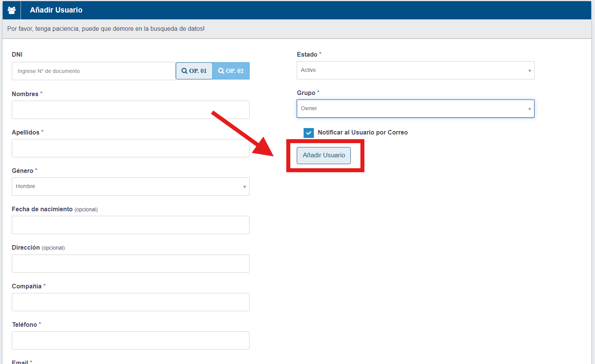This screenshot has width=595, height=364.
Task: Click the Compañía text box
Action: tap(130, 302)
